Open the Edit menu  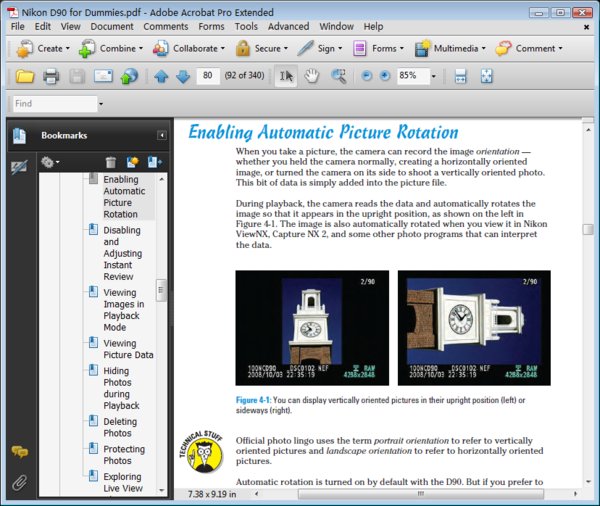click(x=42, y=26)
